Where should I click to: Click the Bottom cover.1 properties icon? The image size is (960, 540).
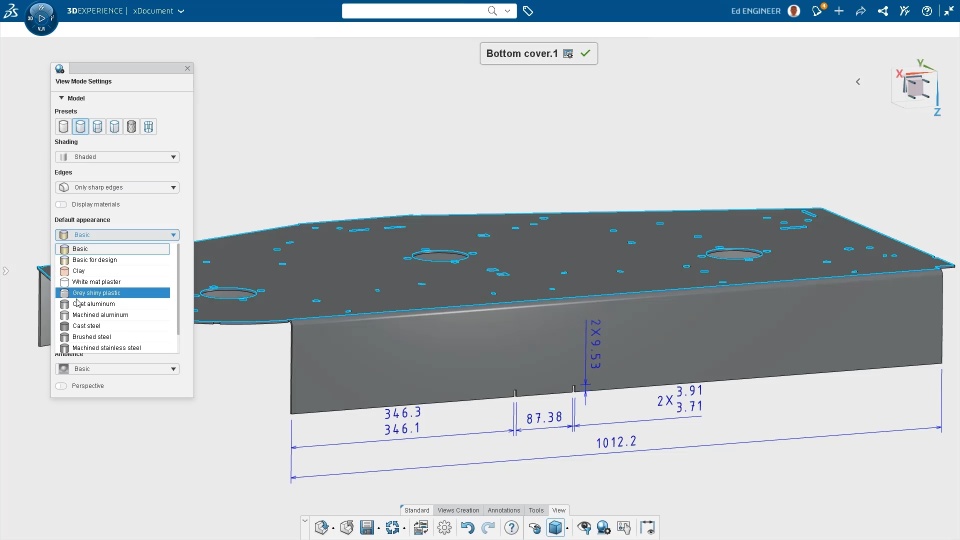[568, 54]
